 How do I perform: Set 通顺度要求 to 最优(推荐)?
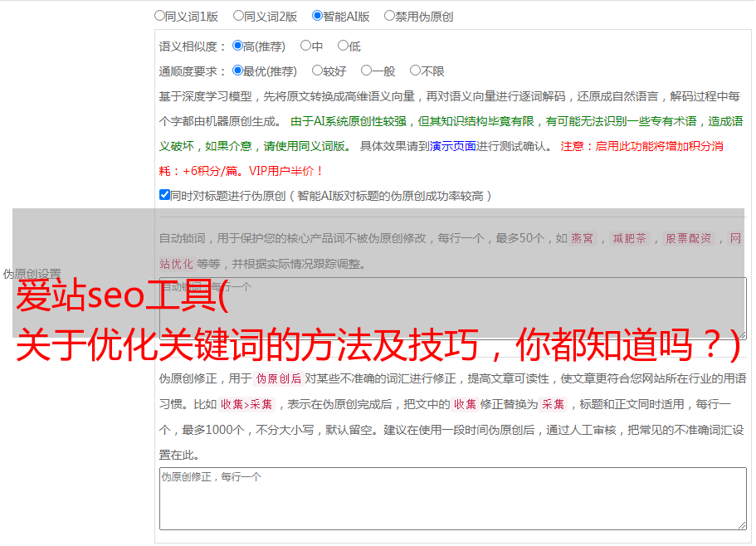237,71
